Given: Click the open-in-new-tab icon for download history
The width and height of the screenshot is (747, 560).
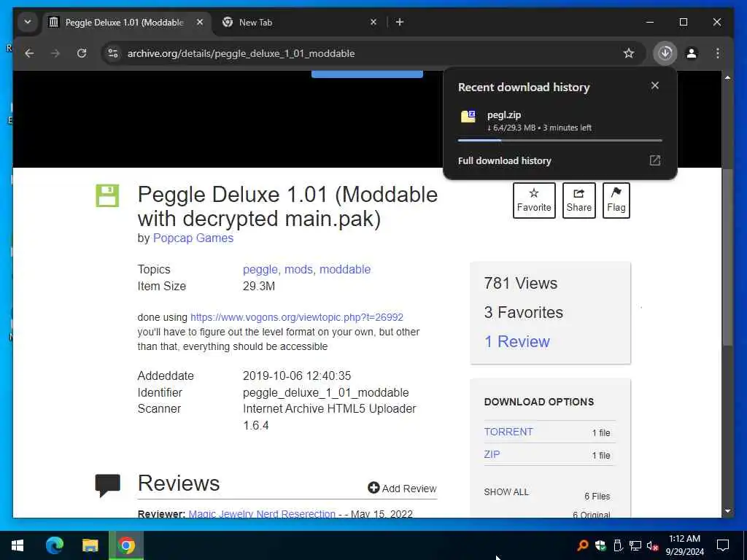Looking at the screenshot, I should [655, 160].
